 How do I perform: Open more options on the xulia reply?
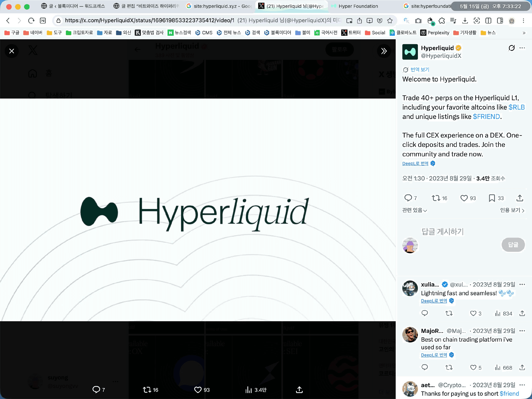pyautogui.click(x=522, y=284)
